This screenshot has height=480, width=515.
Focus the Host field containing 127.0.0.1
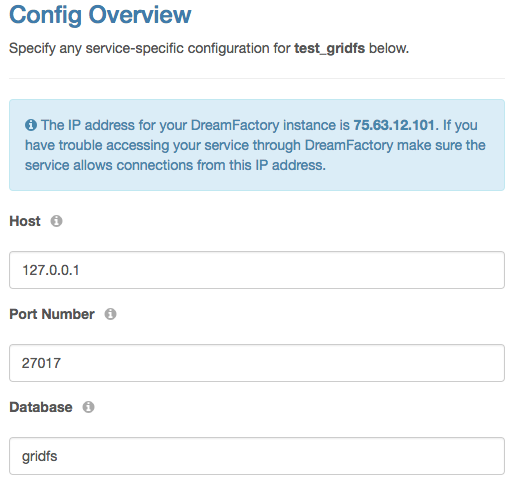257,270
